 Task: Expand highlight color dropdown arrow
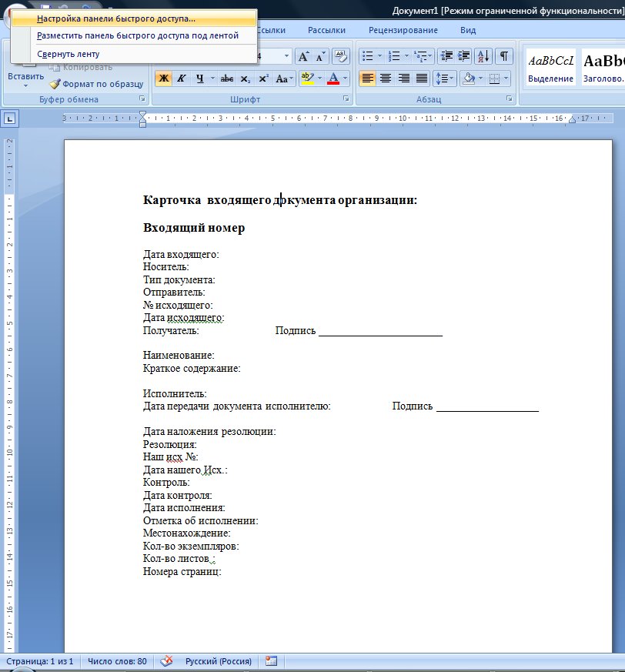(x=319, y=79)
